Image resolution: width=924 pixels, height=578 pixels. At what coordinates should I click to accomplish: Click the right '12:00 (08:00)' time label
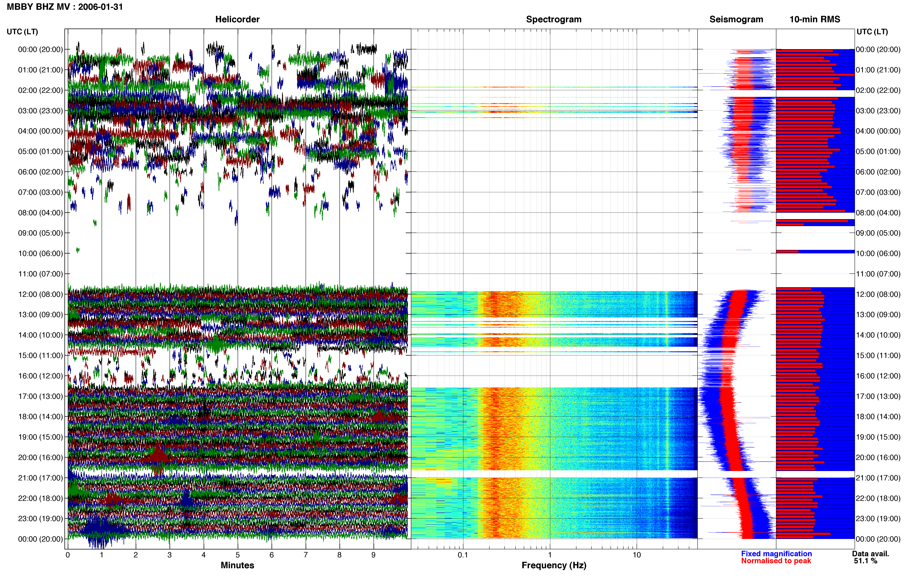click(x=878, y=294)
